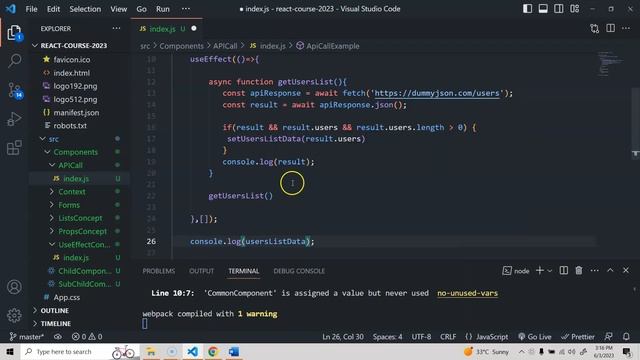This screenshot has width=640, height=360.
Task: Open the Selection menu
Action: coord(85,9)
